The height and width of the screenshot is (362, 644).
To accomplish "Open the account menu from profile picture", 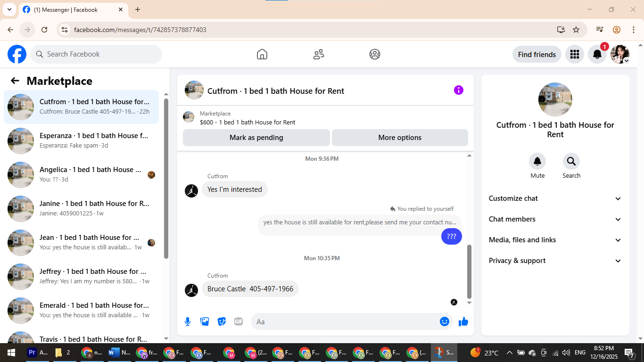I will (x=620, y=54).
